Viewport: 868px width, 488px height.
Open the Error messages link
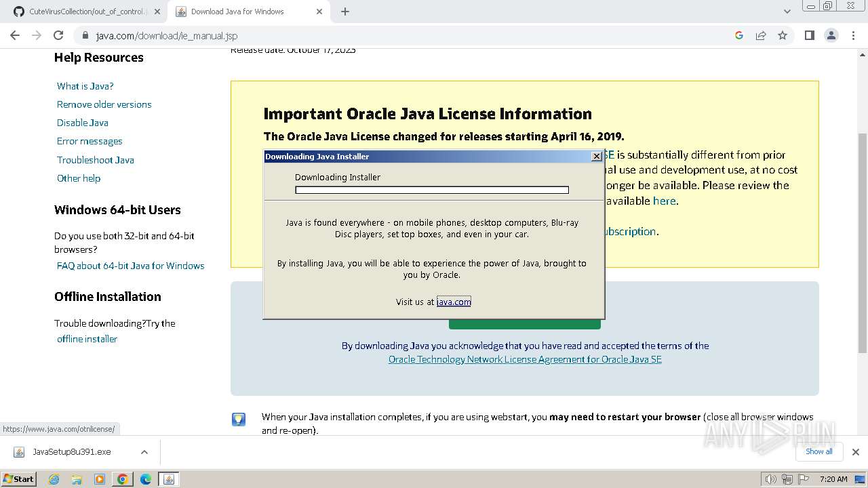[x=90, y=141]
